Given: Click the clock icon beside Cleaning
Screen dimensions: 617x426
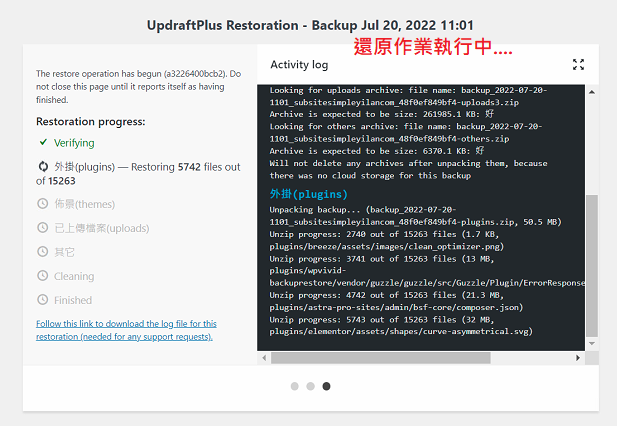Looking at the screenshot, I should (x=42, y=276).
